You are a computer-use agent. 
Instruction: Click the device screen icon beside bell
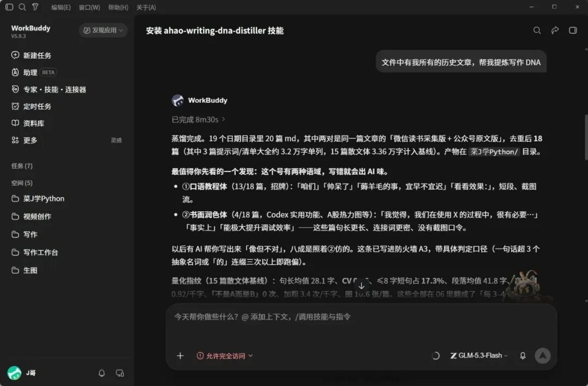point(120,373)
